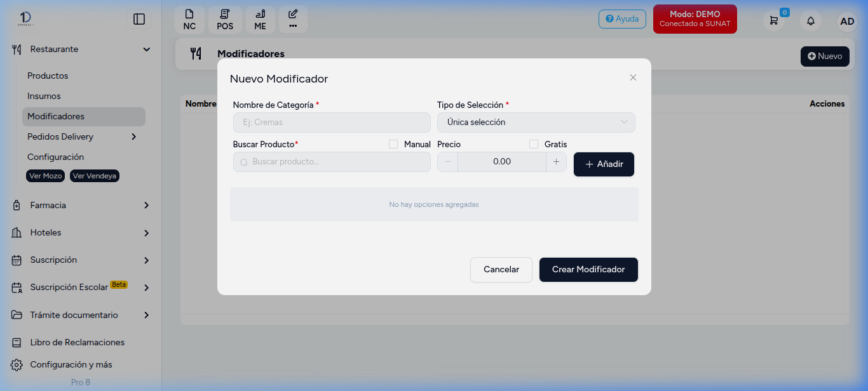Toggle the sidebar panel icon
The height and width of the screenshot is (391, 868).
(139, 19)
